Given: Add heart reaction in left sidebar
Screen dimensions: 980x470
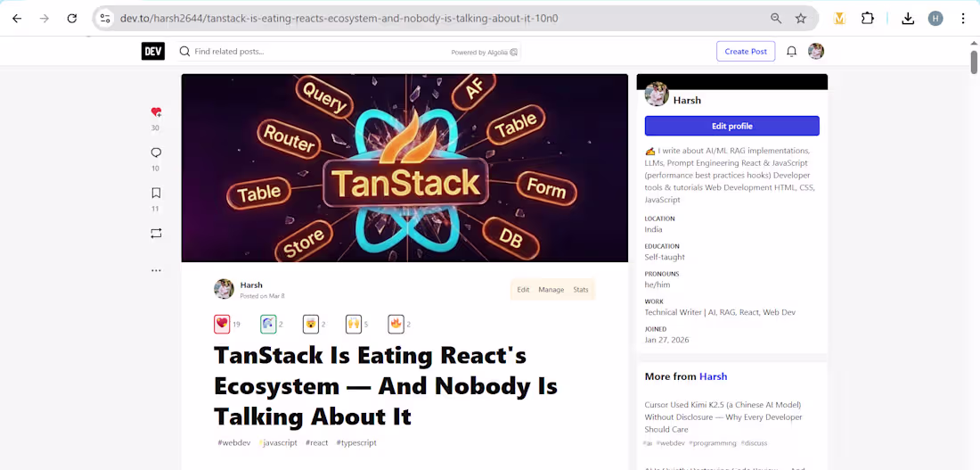Looking at the screenshot, I should [x=156, y=112].
